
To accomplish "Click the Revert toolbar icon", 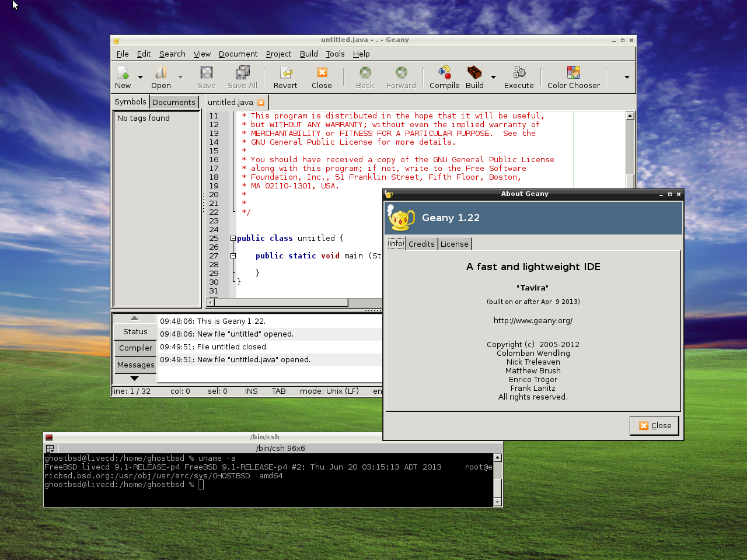I will 285,72.
